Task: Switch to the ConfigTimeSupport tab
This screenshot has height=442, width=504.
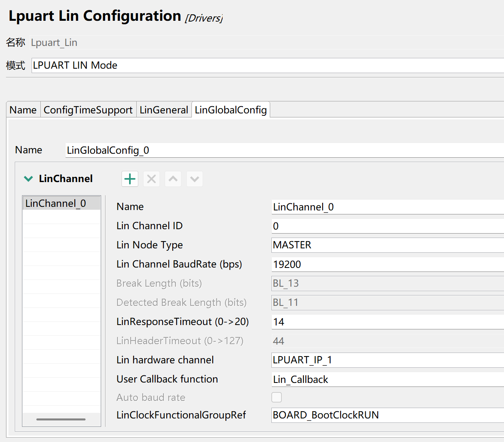Action: [88, 110]
